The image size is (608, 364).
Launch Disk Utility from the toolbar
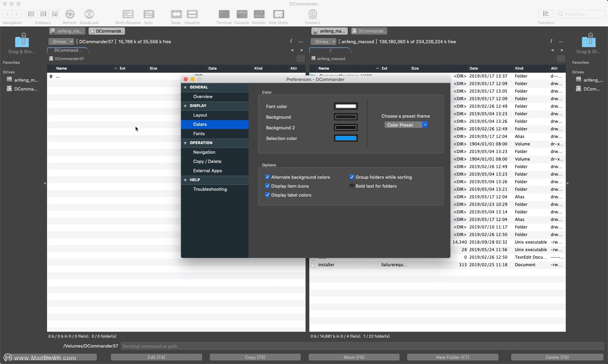(278, 14)
